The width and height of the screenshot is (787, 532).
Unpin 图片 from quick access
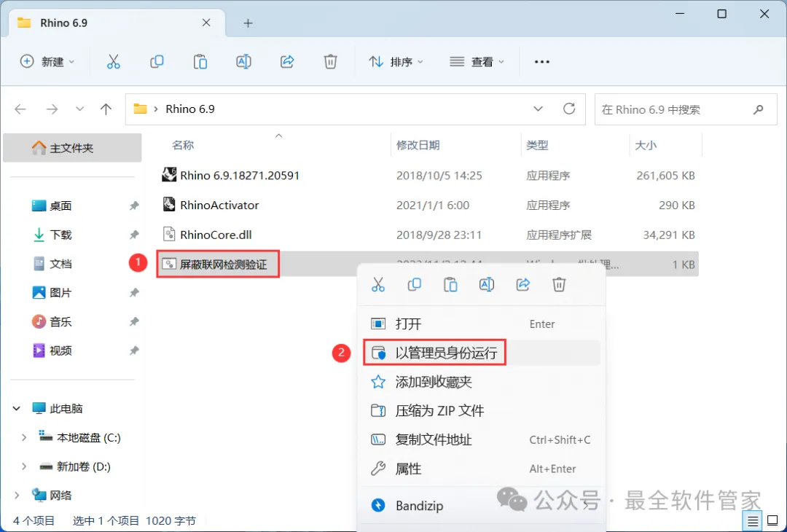click(x=134, y=293)
